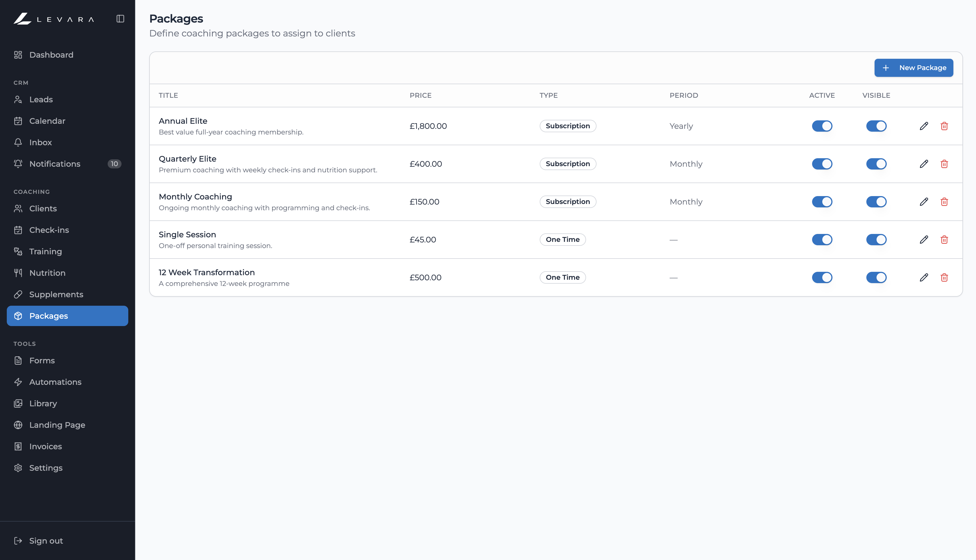Hide Single Session from visible
The height and width of the screenshot is (560, 976).
[876, 240]
